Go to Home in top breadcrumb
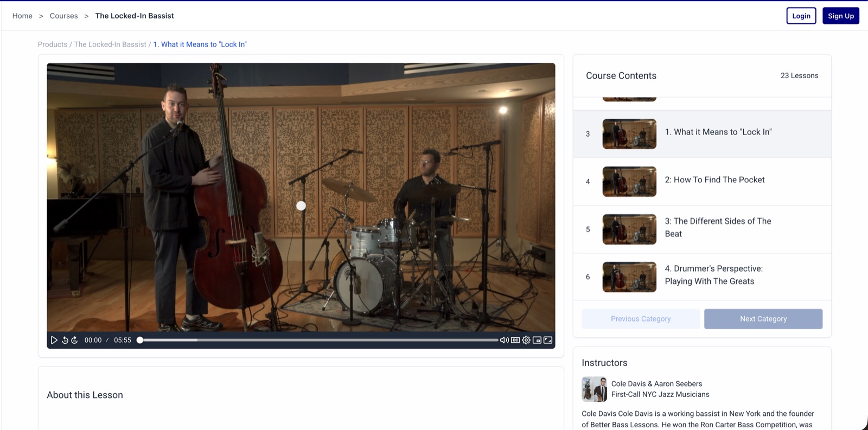Image resolution: width=868 pixels, height=430 pixels. pyautogui.click(x=22, y=16)
